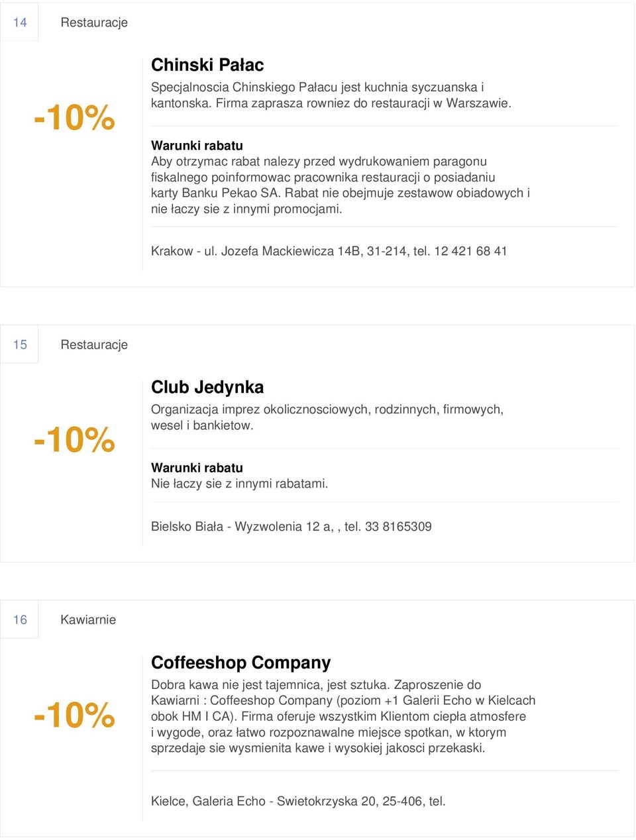This screenshot has height=840, width=636.
Task: Click phone number 12 421 68 41
Action: click(x=470, y=251)
